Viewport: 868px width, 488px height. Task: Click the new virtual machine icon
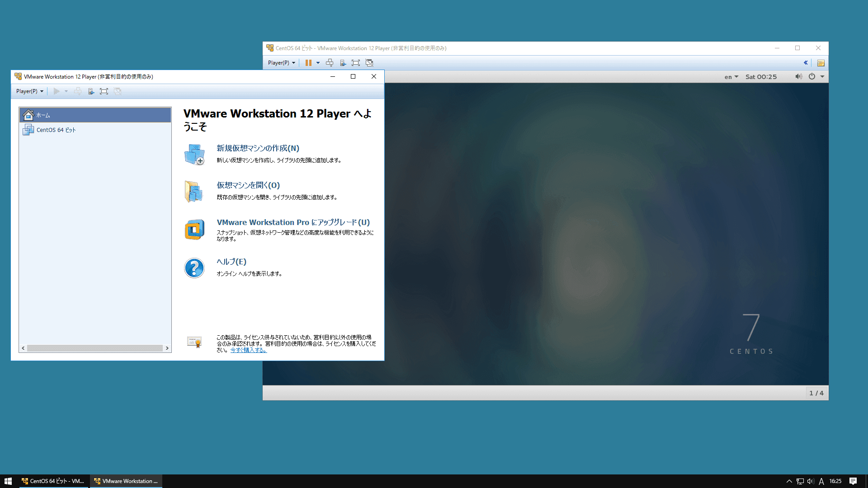pyautogui.click(x=194, y=155)
